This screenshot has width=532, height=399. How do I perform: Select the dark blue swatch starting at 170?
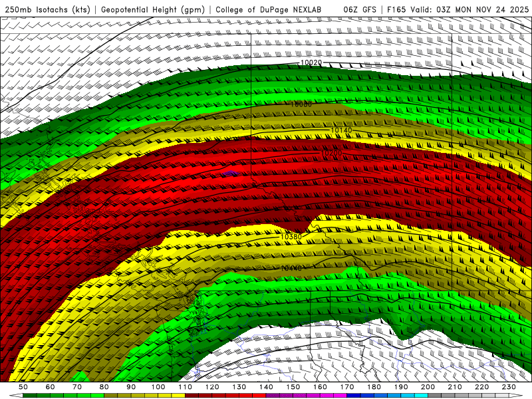click(354, 396)
